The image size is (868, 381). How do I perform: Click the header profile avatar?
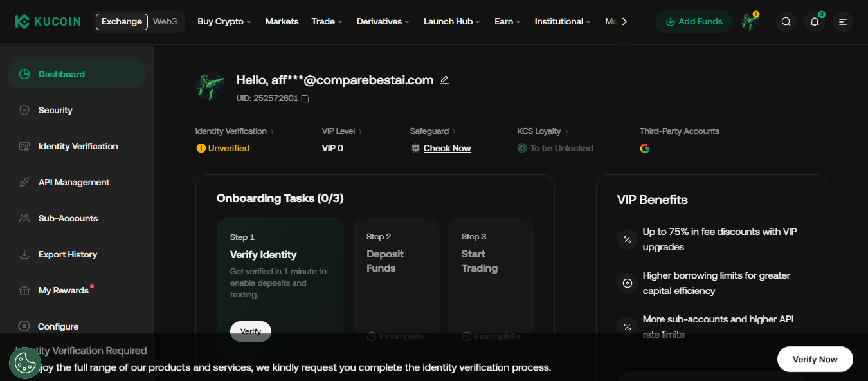coord(750,22)
